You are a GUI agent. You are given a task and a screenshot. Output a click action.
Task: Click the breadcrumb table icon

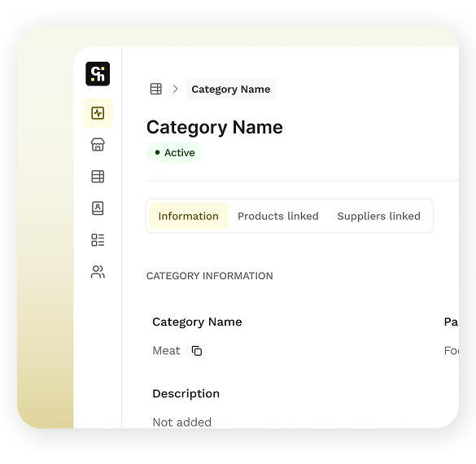[x=156, y=89]
